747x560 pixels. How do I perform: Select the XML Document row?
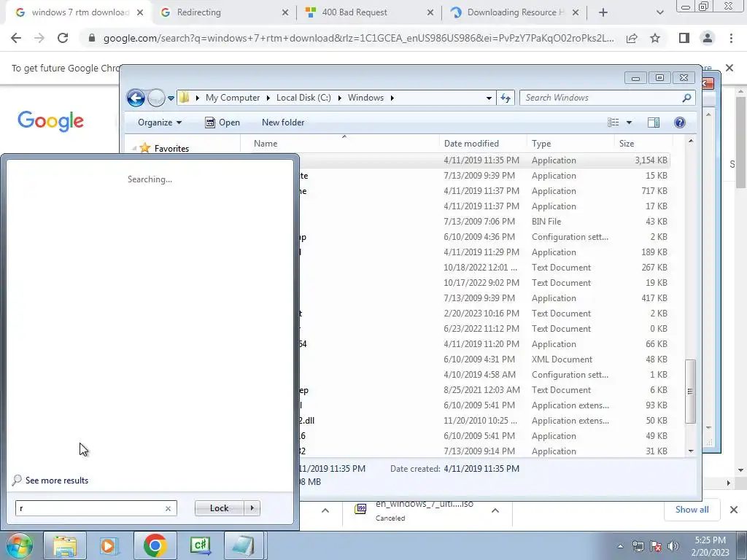(485, 359)
